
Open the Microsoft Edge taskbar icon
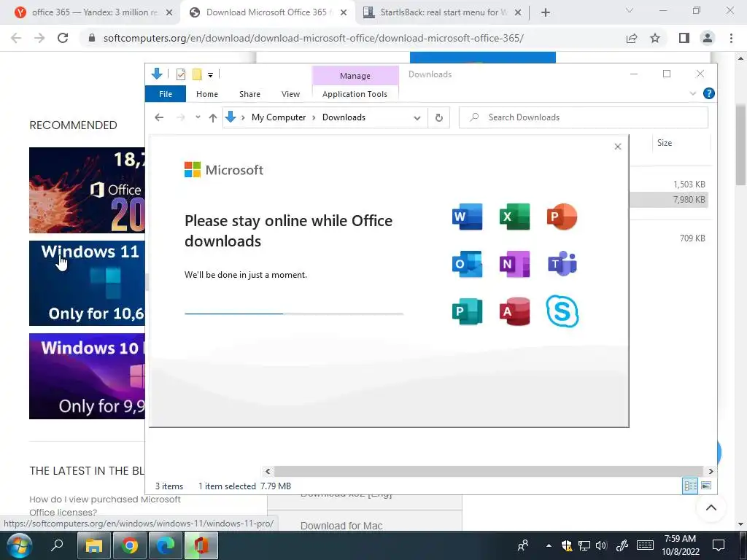(166, 545)
